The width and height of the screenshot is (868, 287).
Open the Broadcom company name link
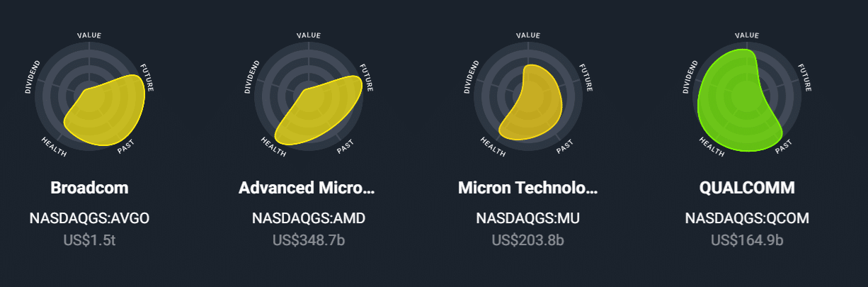[x=89, y=188]
